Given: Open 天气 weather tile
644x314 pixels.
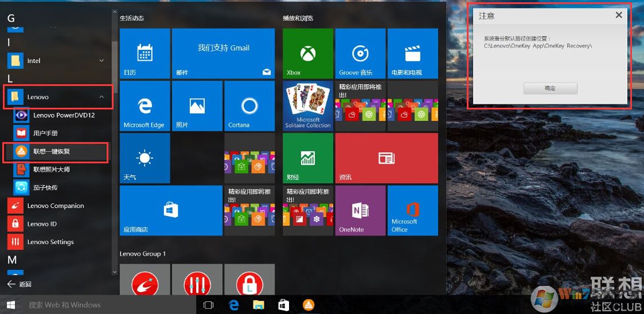Looking at the screenshot, I should click(x=145, y=158).
